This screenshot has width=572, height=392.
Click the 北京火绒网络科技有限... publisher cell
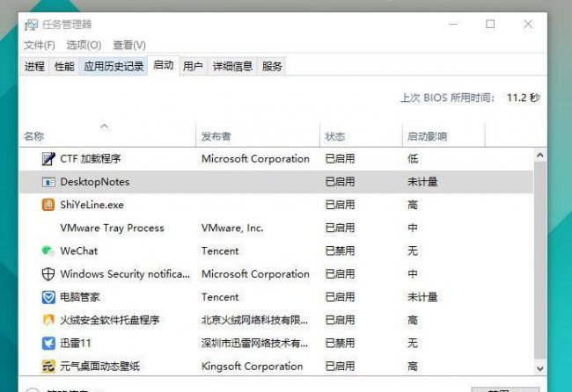coord(254,320)
